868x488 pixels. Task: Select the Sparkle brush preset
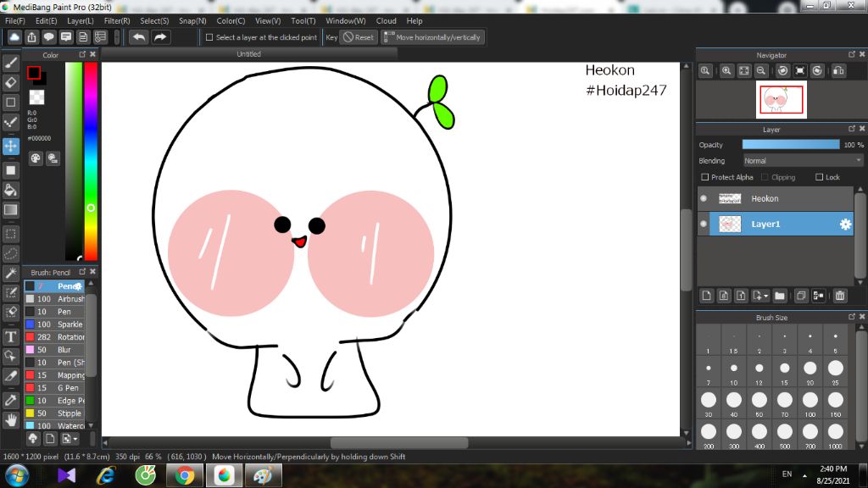[54, 324]
